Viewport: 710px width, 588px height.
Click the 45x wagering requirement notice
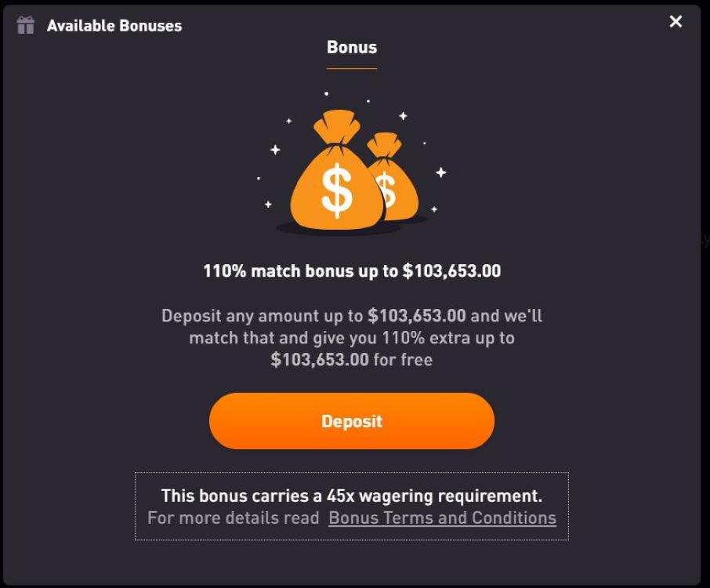click(352, 495)
